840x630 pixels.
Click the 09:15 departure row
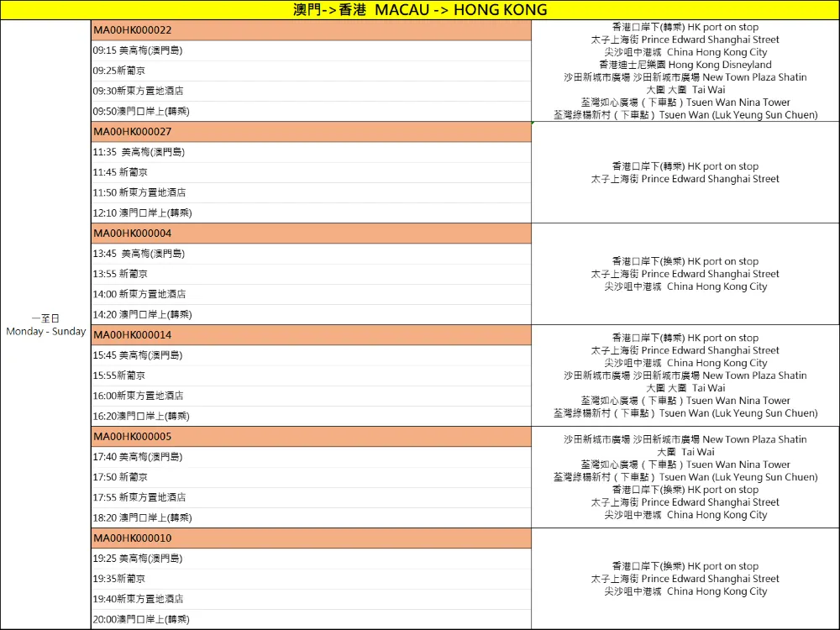312,51
